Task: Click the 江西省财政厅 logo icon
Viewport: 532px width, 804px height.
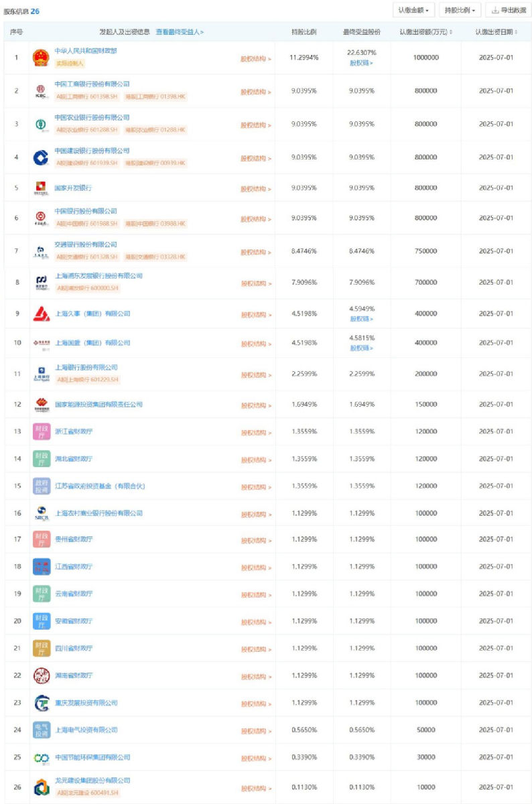Action: coord(42,567)
